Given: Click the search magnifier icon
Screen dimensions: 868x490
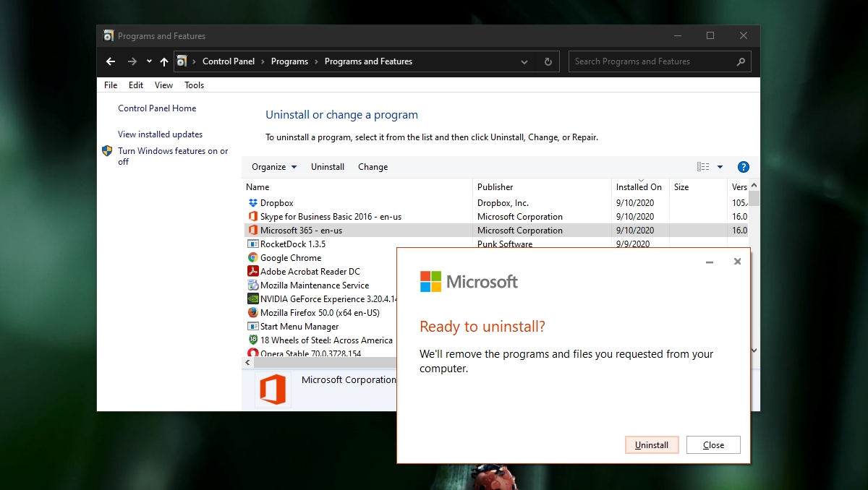Looking at the screenshot, I should point(741,61).
